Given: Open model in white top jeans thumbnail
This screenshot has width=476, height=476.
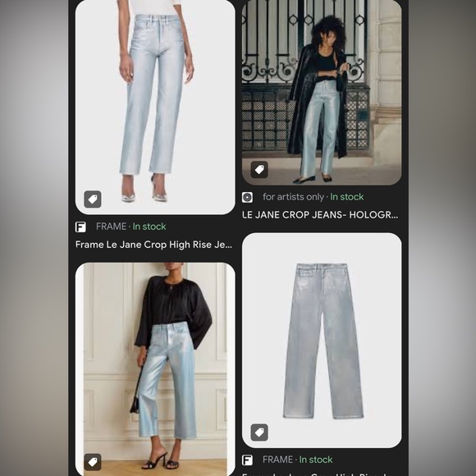Looking at the screenshot, I should [155, 108].
